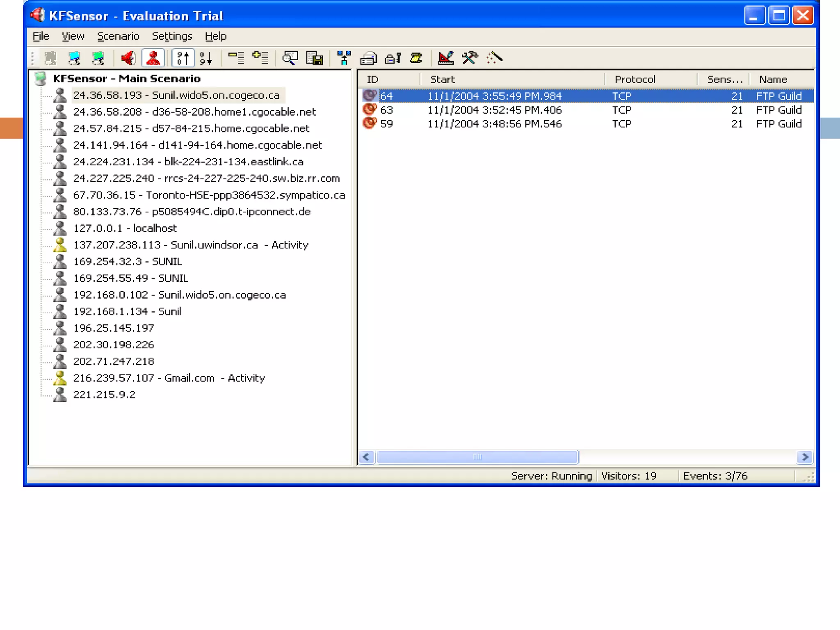Click the Start column header

point(442,79)
